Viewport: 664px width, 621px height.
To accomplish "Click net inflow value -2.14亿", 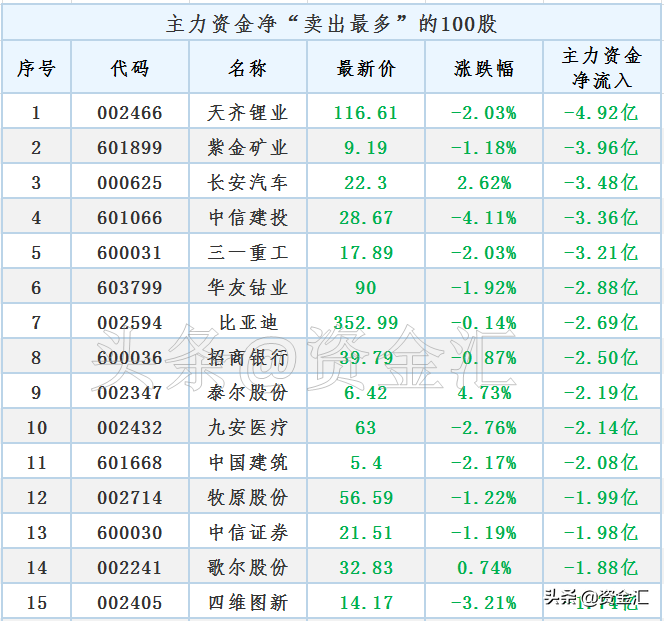I will coord(601,428).
